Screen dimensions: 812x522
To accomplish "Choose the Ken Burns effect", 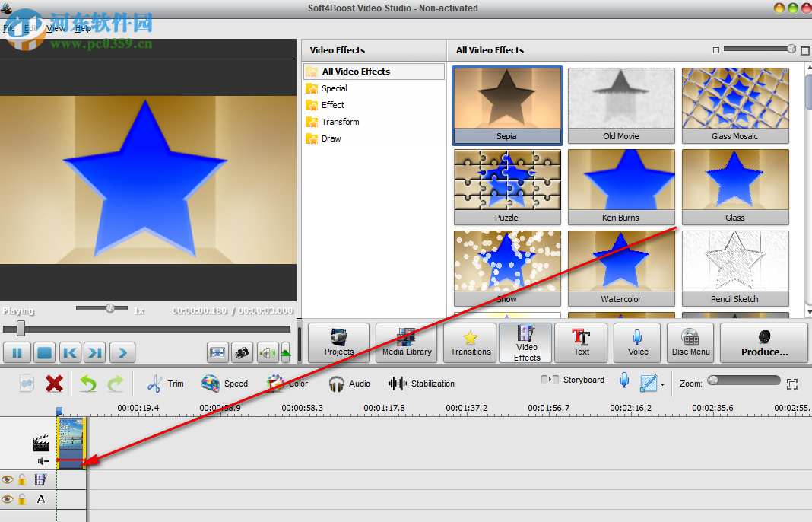I will [x=621, y=187].
